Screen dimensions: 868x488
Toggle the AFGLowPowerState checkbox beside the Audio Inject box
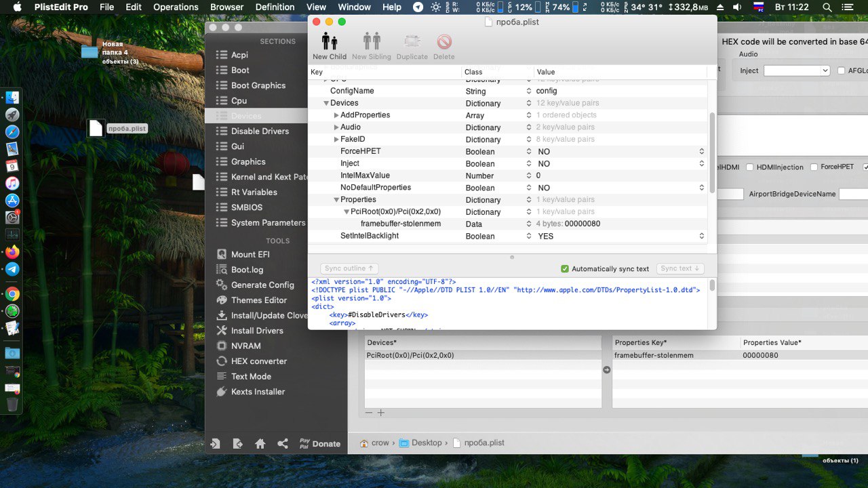[x=842, y=70]
